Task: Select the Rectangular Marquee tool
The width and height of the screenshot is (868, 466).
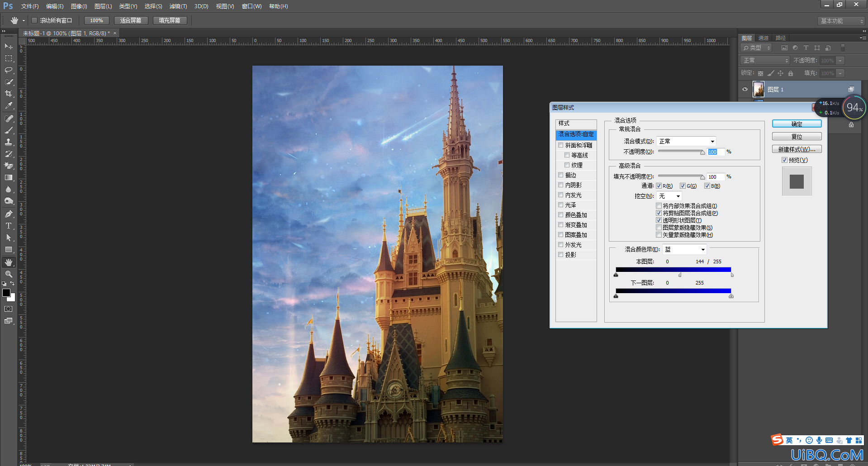Action: pos(9,58)
